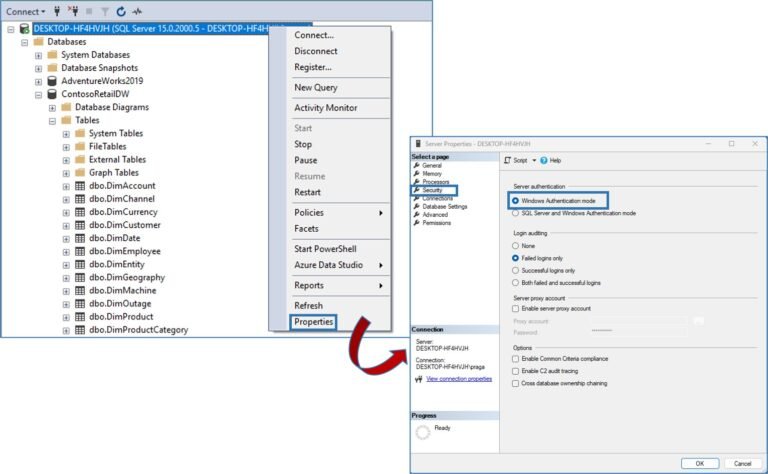Click the stop square icon in toolbar
This screenshot has height=474, width=768.
pyautogui.click(x=89, y=11)
